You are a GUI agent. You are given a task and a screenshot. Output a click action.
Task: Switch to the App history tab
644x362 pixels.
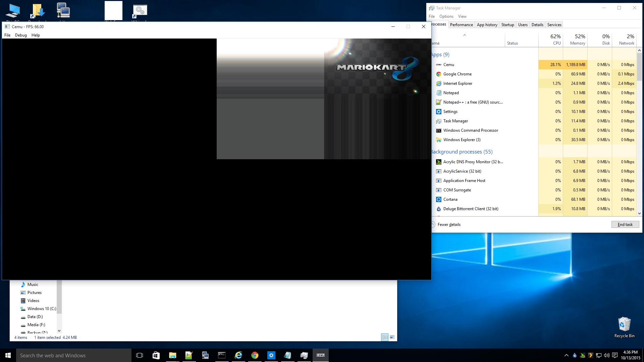point(487,25)
